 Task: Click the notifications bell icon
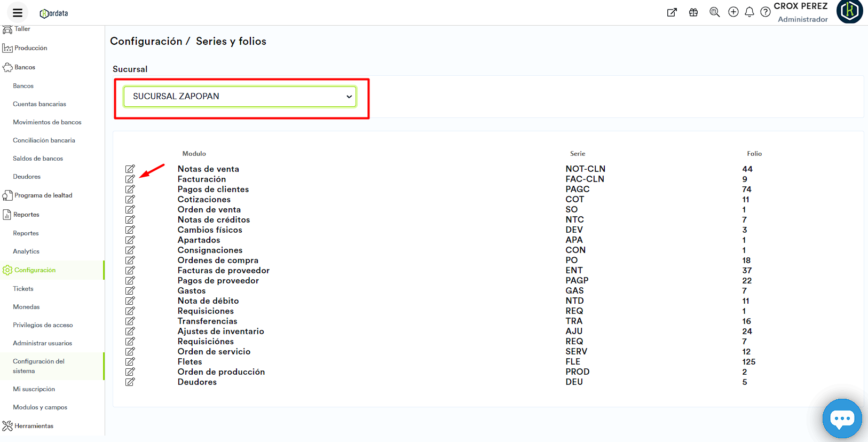click(x=749, y=12)
